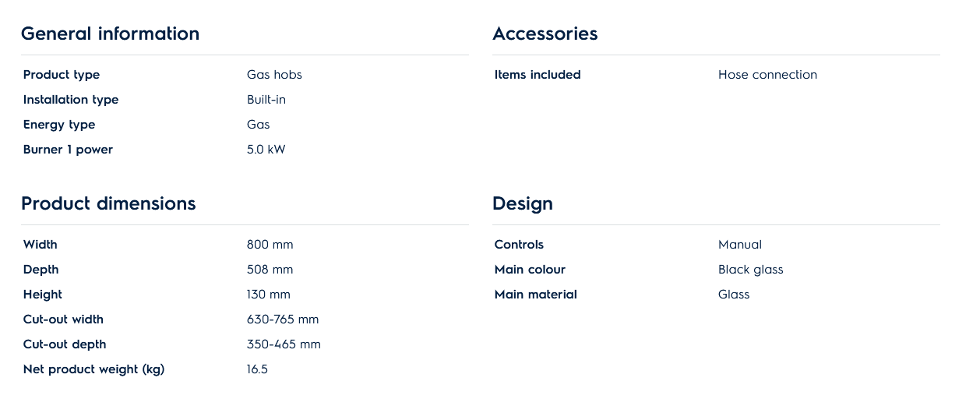Click the Black glass colour value
The width and height of the screenshot is (980, 399).
[750, 270]
